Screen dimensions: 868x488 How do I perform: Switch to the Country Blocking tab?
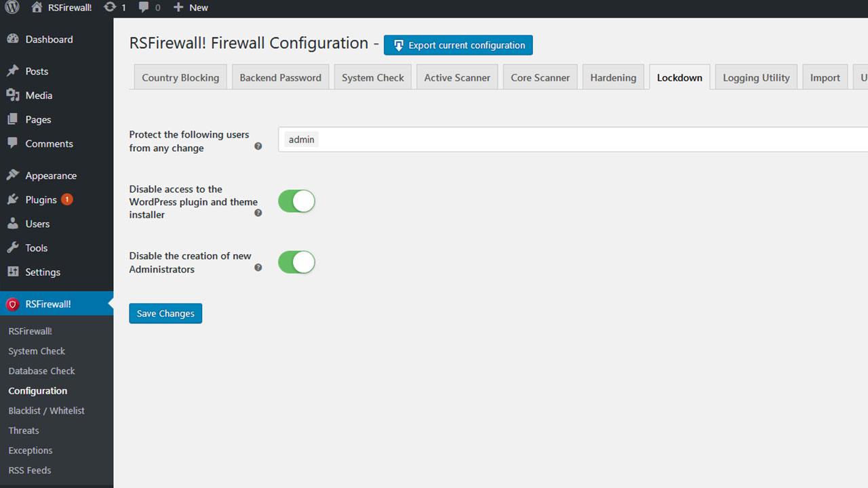(x=180, y=77)
